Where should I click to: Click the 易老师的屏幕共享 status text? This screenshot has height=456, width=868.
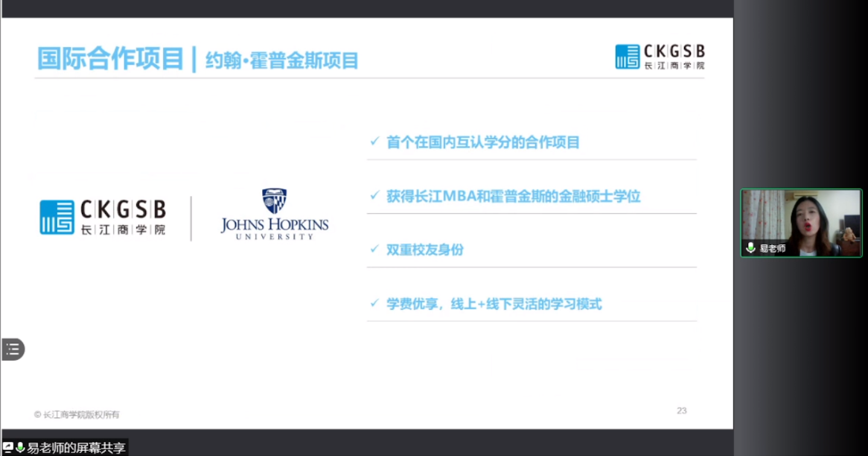point(77,448)
